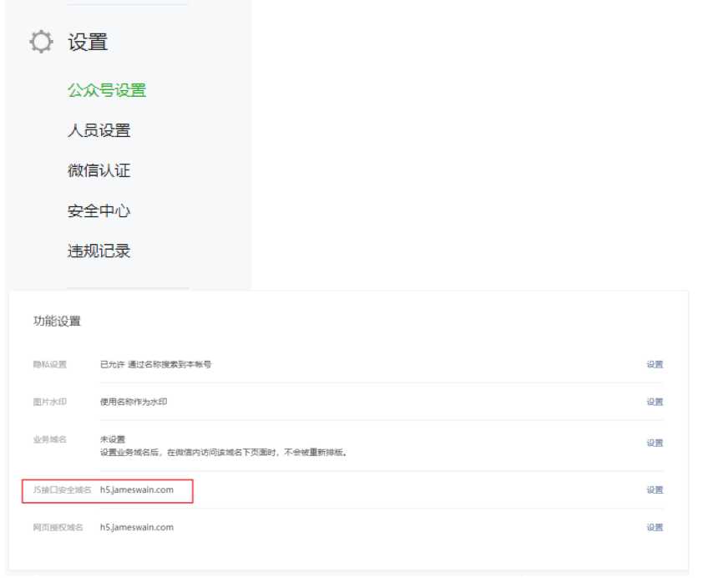Image resolution: width=728 pixels, height=578 pixels.
Task: Click the 未设置 status under 业务域名
Action: pyautogui.click(x=113, y=439)
